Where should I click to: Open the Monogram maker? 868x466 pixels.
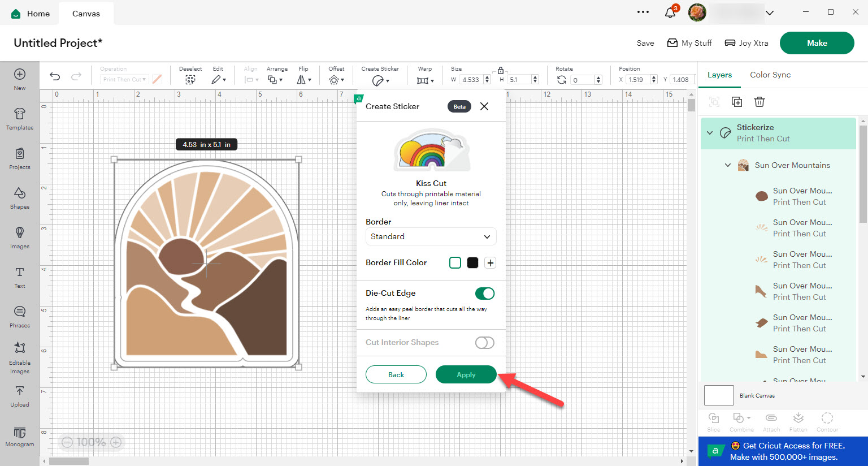coord(19,436)
